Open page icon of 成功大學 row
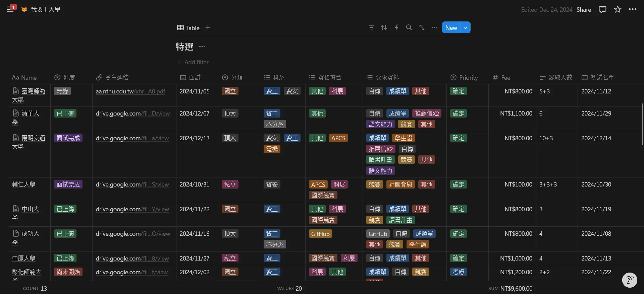The height and width of the screenshot is (294, 644). 15,233
